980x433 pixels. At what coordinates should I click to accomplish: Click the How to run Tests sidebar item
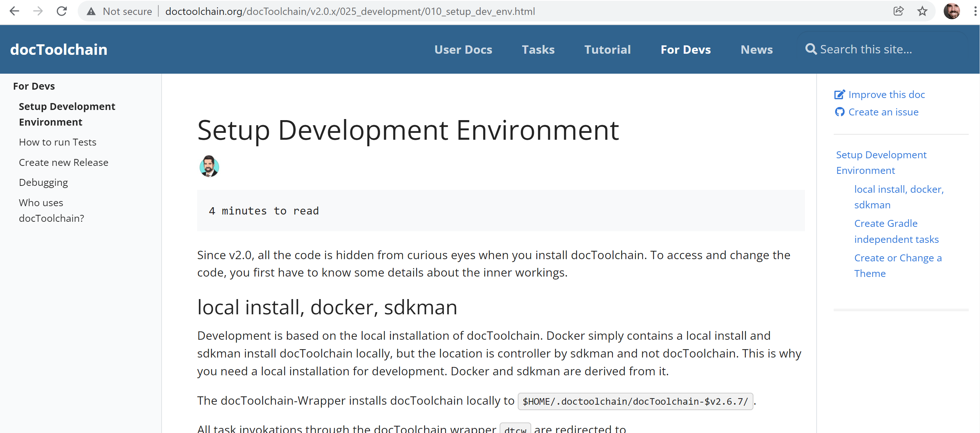coord(57,142)
